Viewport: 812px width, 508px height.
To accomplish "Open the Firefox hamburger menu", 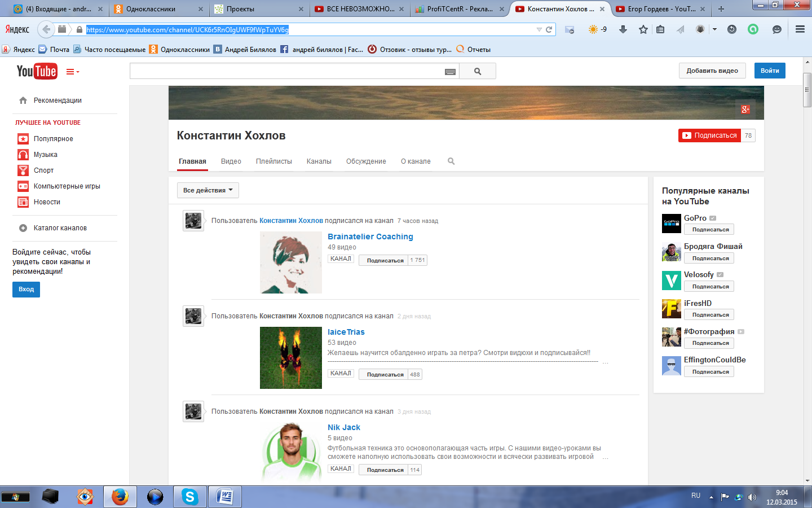I will pos(800,29).
